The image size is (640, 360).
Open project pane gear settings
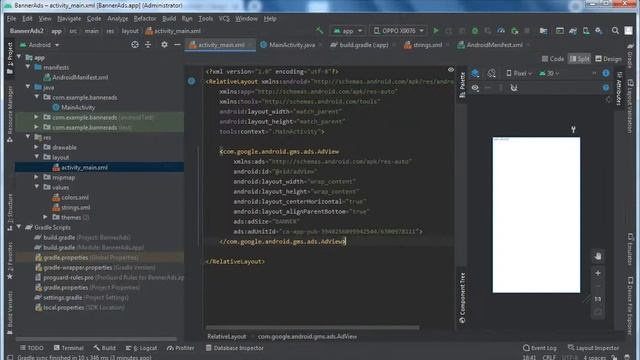[164, 45]
